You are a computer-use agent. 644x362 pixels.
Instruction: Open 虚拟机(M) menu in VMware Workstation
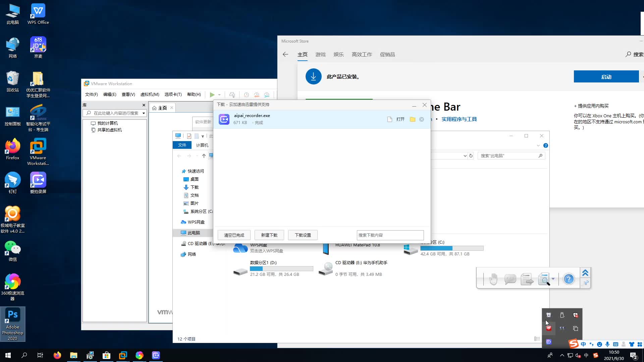click(150, 95)
